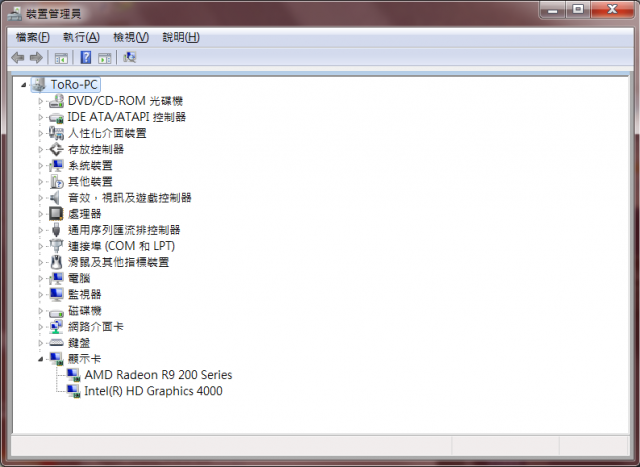Select the 顯示卡 label
This screenshot has height=467, width=640.
(x=84, y=359)
